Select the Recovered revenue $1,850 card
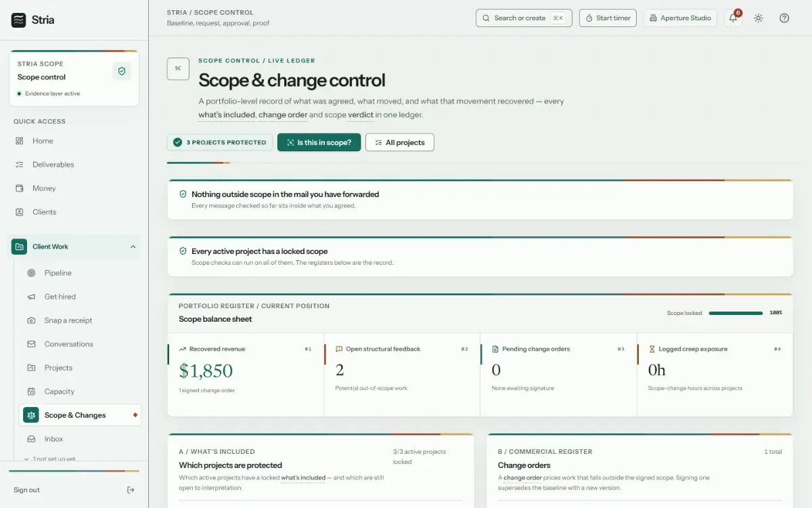The image size is (812, 508). click(246, 374)
